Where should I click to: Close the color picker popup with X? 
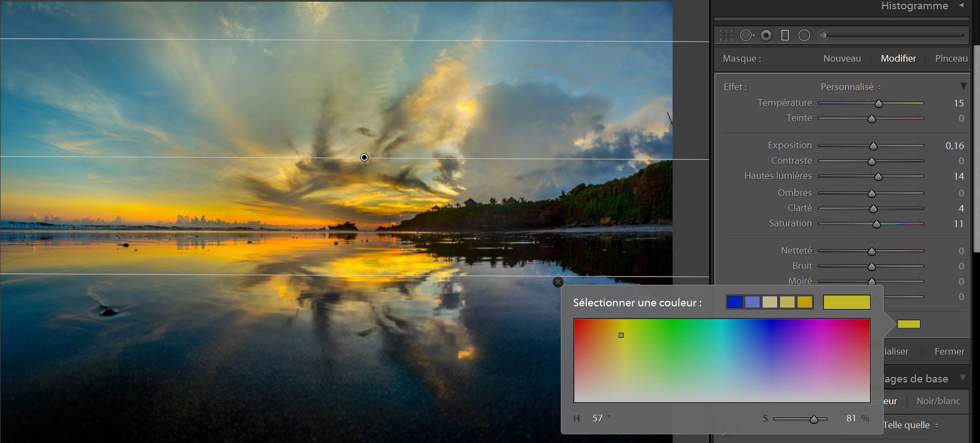pos(558,282)
